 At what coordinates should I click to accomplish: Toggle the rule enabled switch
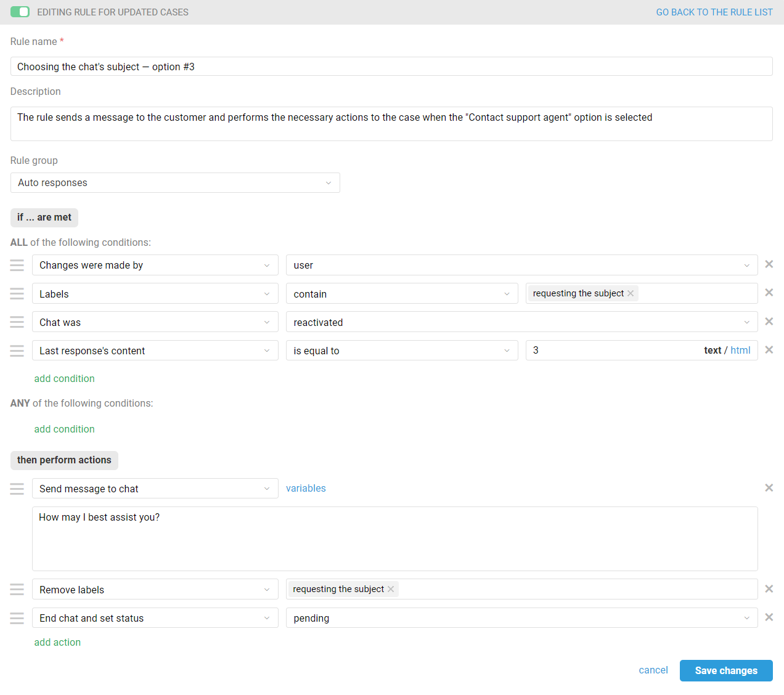(x=20, y=12)
